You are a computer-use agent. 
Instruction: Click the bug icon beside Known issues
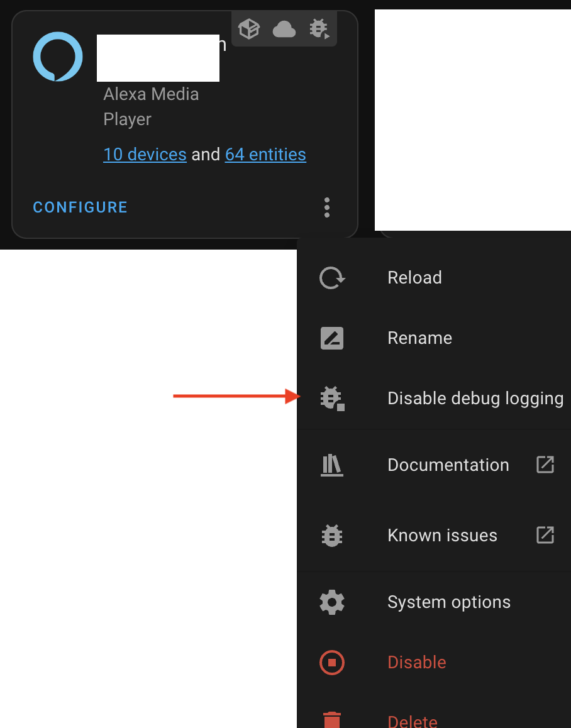(x=331, y=535)
